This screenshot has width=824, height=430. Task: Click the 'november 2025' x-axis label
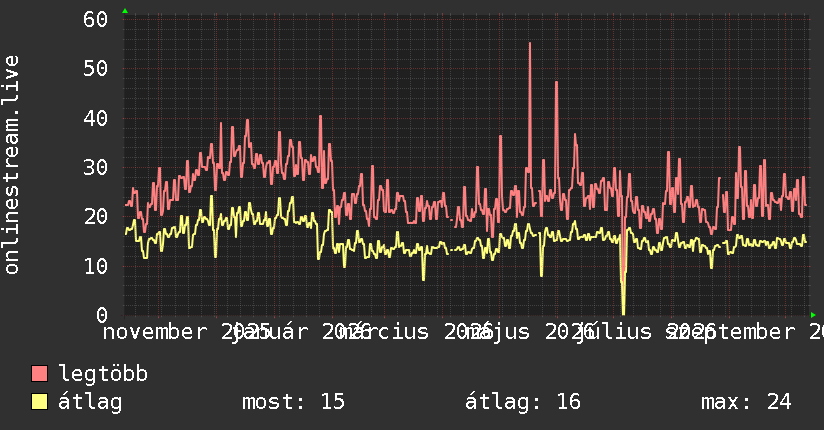point(187,332)
